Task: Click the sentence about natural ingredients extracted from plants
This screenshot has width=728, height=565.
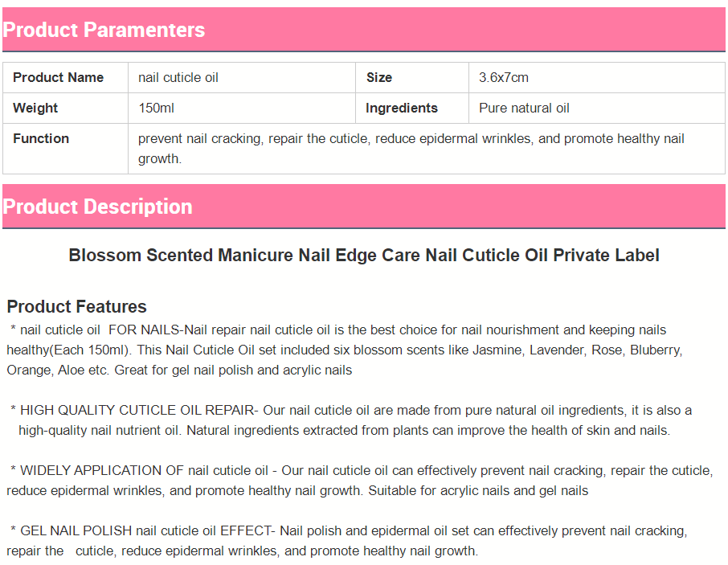Action: pos(427,430)
